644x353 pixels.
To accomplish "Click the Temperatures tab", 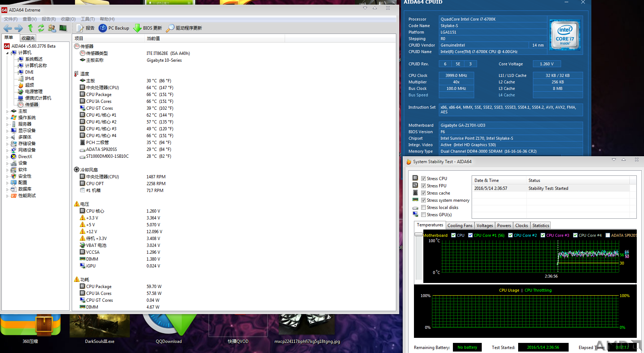I will pyautogui.click(x=430, y=225).
